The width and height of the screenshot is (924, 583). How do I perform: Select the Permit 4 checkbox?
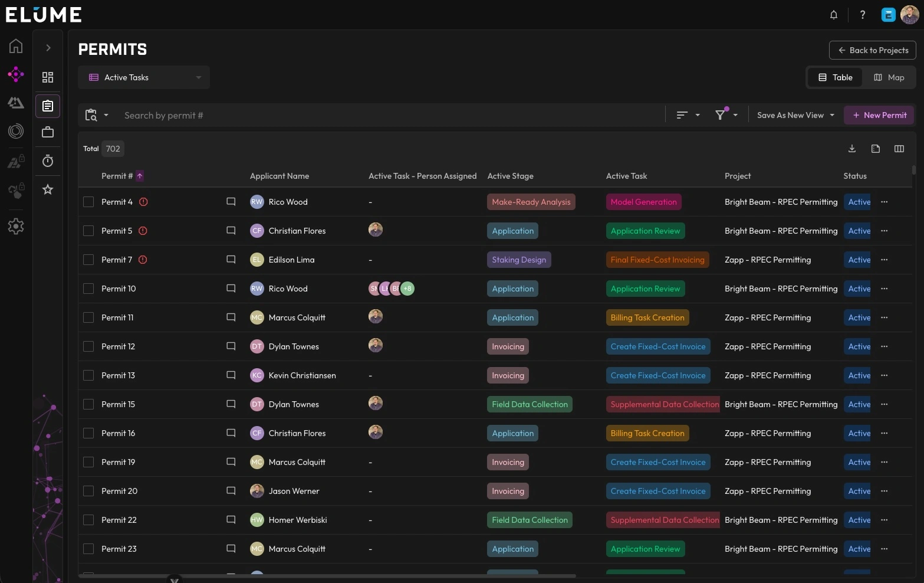click(88, 202)
